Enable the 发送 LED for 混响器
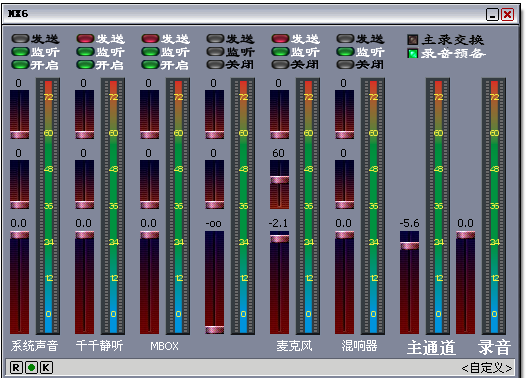Viewport: 529px width, 378px height. click(x=345, y=39)
